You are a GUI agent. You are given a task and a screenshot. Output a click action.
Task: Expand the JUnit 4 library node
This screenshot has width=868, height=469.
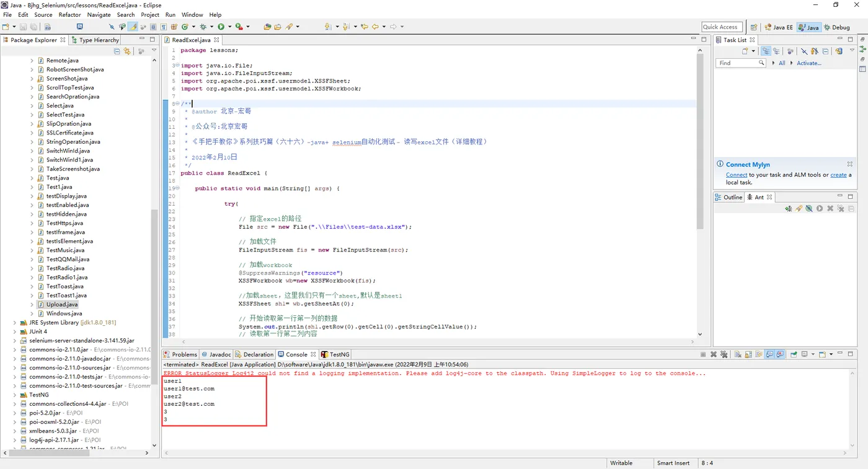pos(15,331)
